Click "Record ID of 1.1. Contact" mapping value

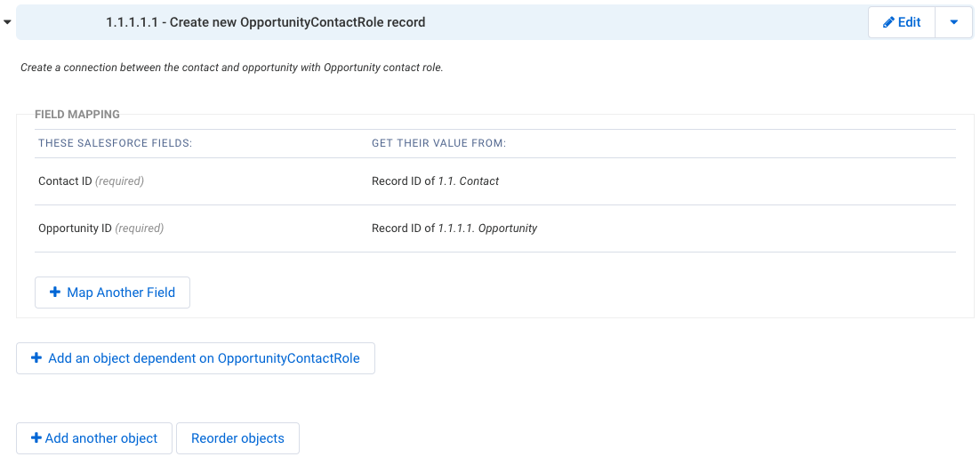coord(435,181)
